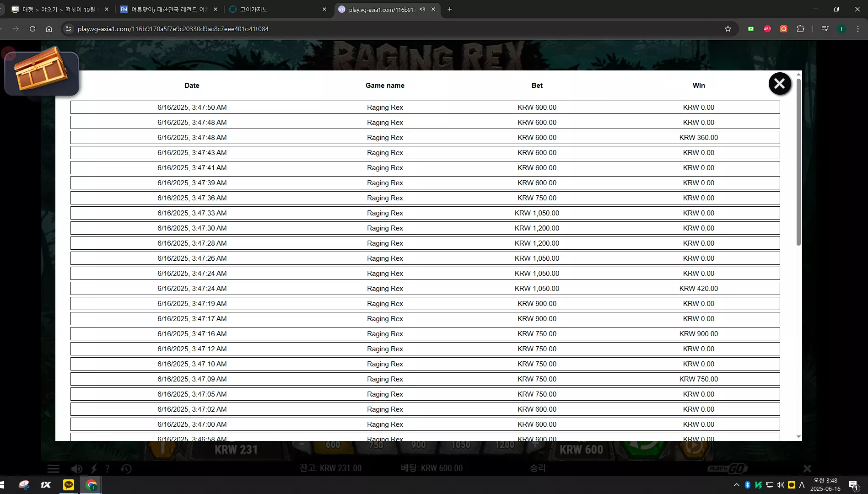Click the Bet column header
The height and width of the screenshot is (494, 868).
click(537, 86)
